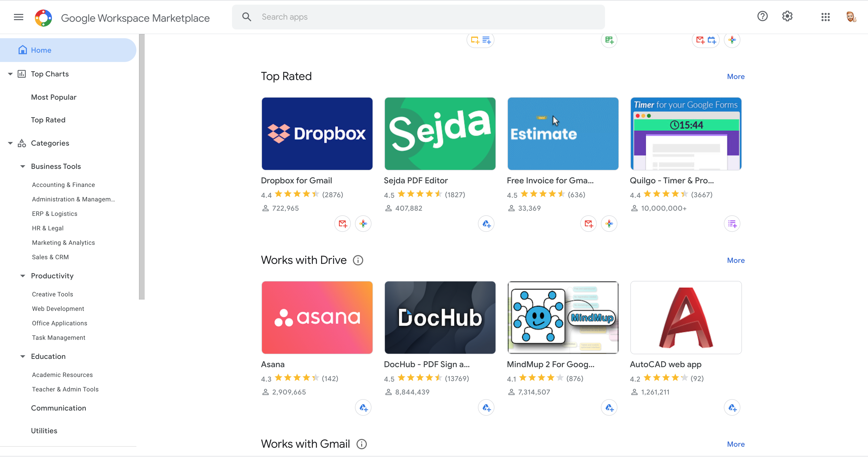The height and width of the screenshot is (457, 868).
Task: Click the Sheets add-on icon in the top row
Action: tap(609, 40)
